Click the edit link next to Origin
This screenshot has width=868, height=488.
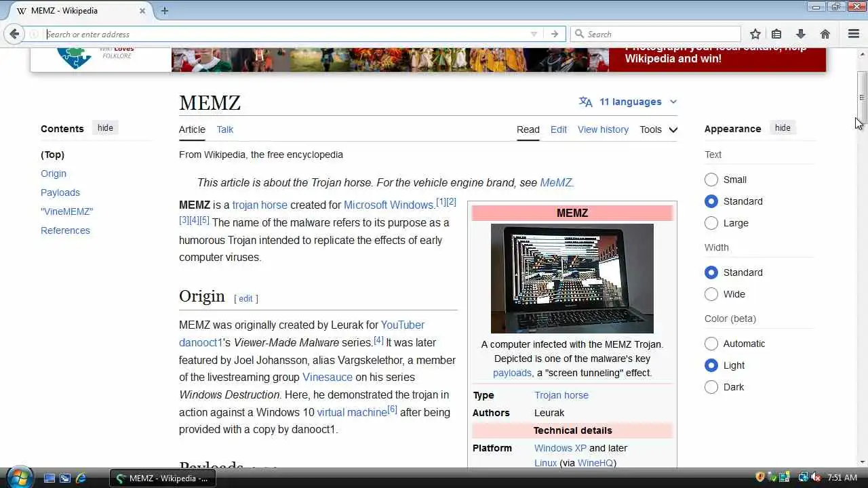pos(245,299)
